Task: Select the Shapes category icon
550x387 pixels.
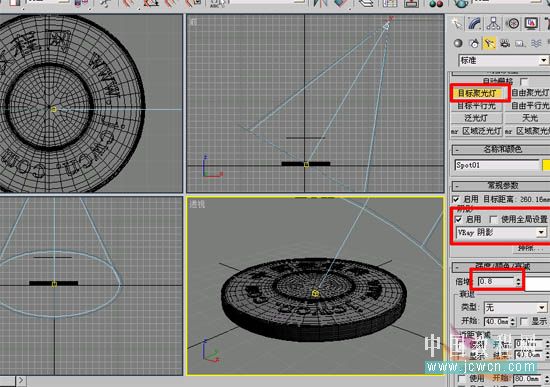Action: (x=474, y=43)
